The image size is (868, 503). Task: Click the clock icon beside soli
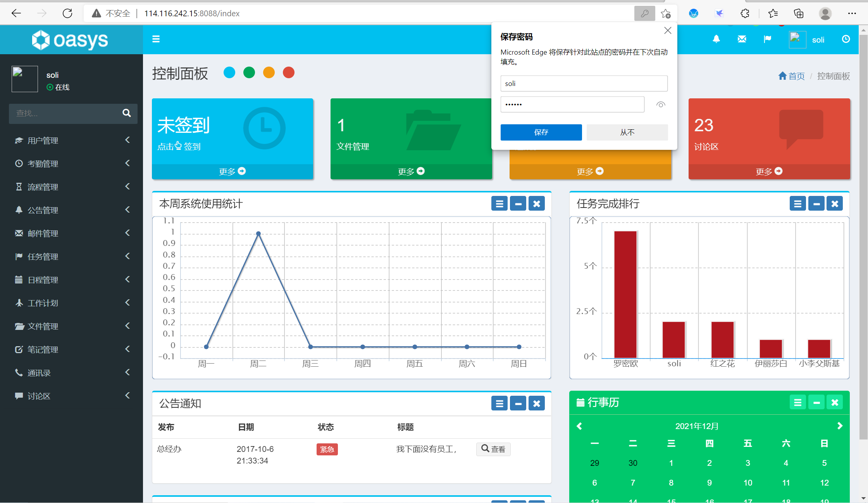click(x=846, y=39)
